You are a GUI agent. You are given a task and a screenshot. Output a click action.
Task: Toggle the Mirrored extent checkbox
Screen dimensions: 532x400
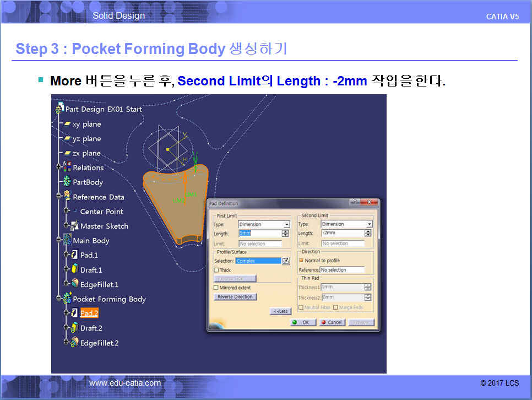pos(216,288)
